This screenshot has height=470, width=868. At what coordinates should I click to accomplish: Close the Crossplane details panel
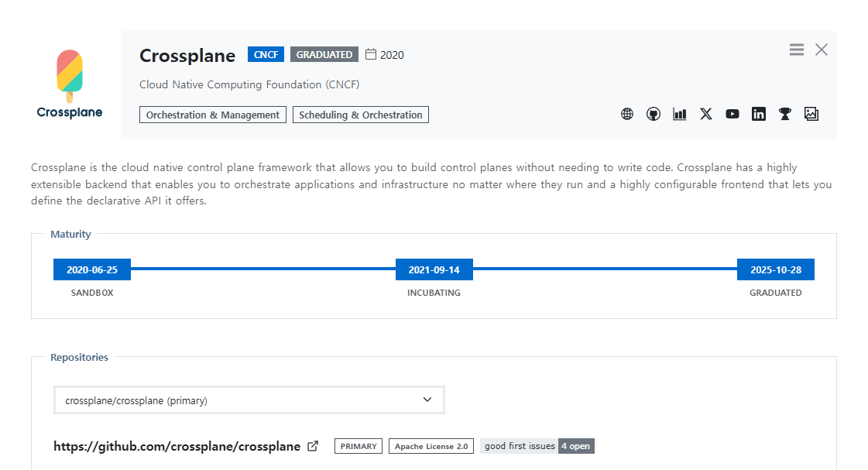point(822,50)
